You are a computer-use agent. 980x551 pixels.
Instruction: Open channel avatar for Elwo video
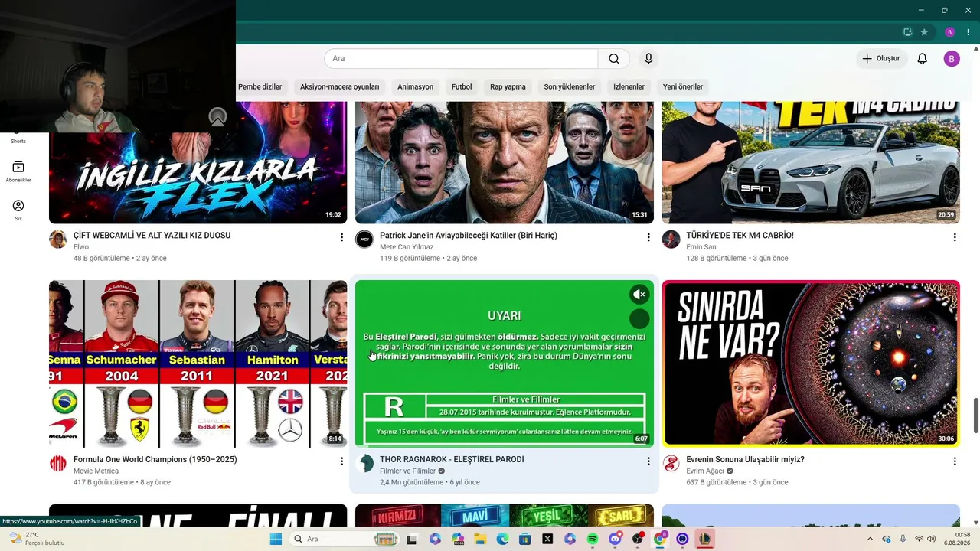[58, 240]
